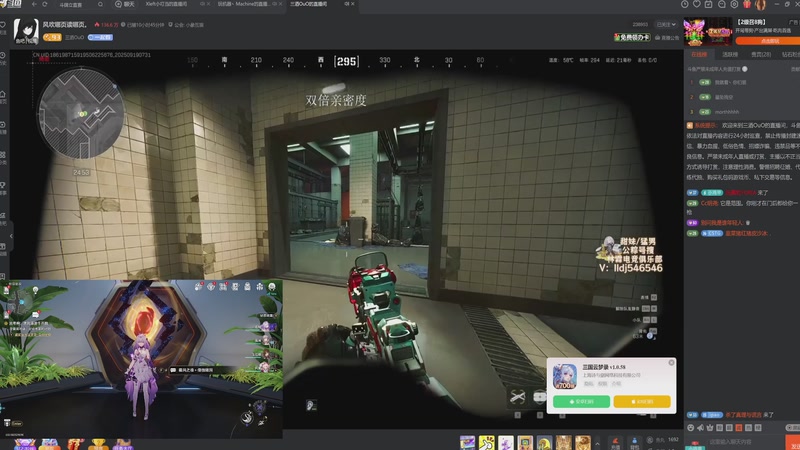Click the crown noble icon in chat toolbar
800x450 pixels.
coord(710,428)
